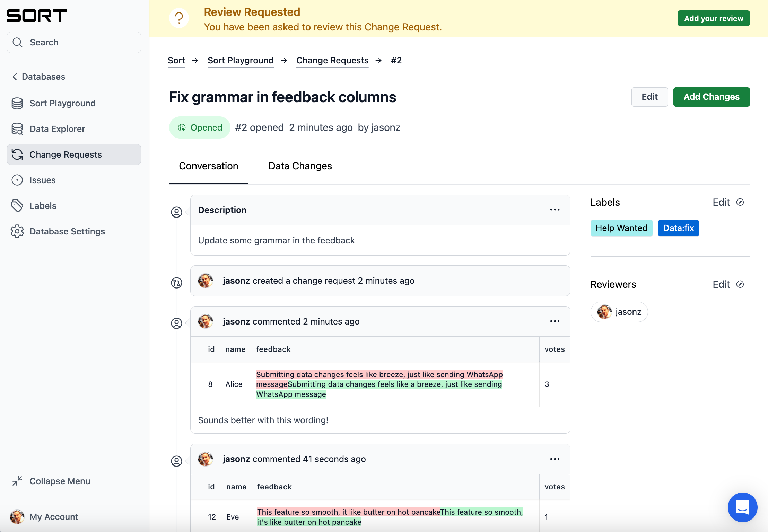Viewport: 768px width, 532px height.
Task: Open My Account
Action: (x=44, y=517)
